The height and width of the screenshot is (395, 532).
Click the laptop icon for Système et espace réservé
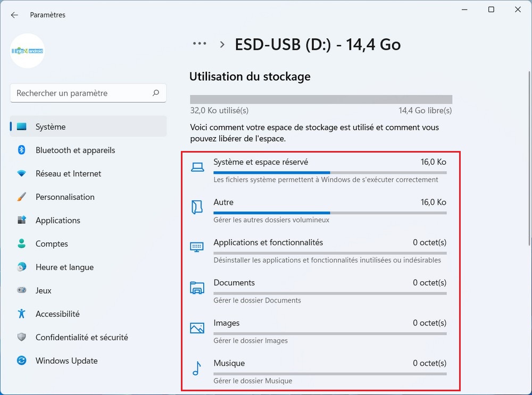click(197, 167)
